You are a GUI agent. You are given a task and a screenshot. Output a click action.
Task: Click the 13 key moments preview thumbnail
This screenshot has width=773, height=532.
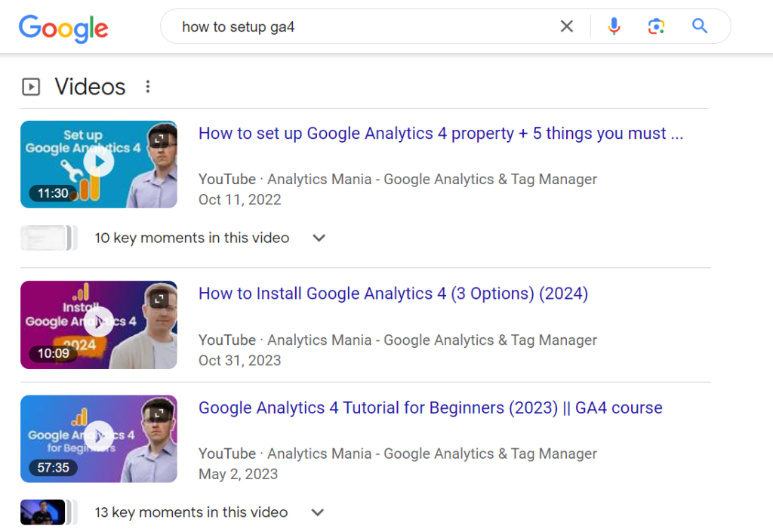(48, 512)
